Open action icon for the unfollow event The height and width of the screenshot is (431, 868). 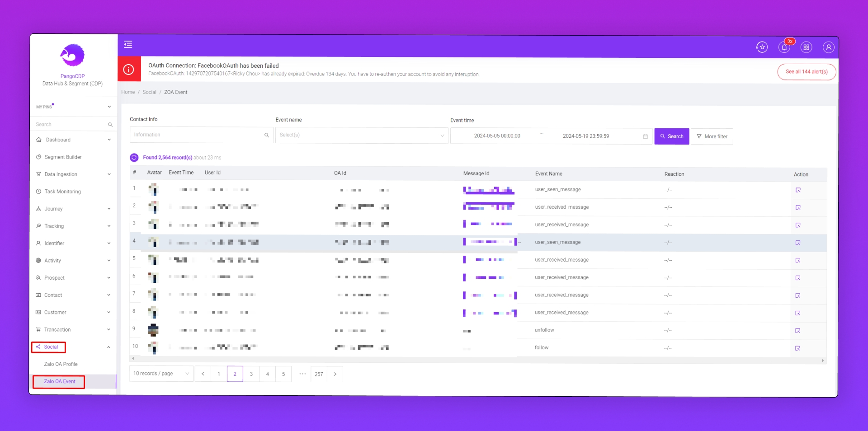point(798,331)
